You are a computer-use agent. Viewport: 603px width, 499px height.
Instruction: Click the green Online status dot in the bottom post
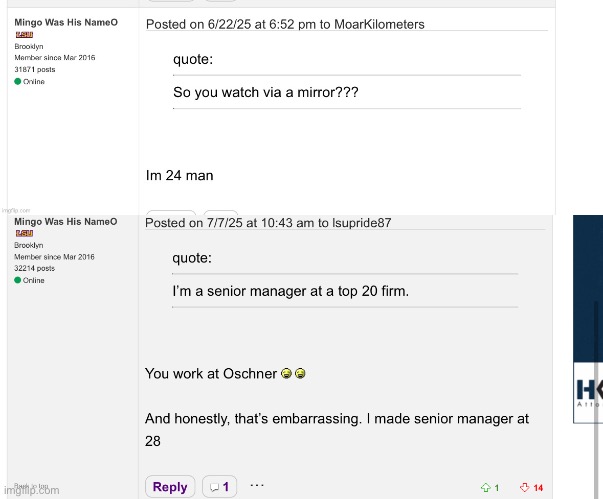click(18, 280)
